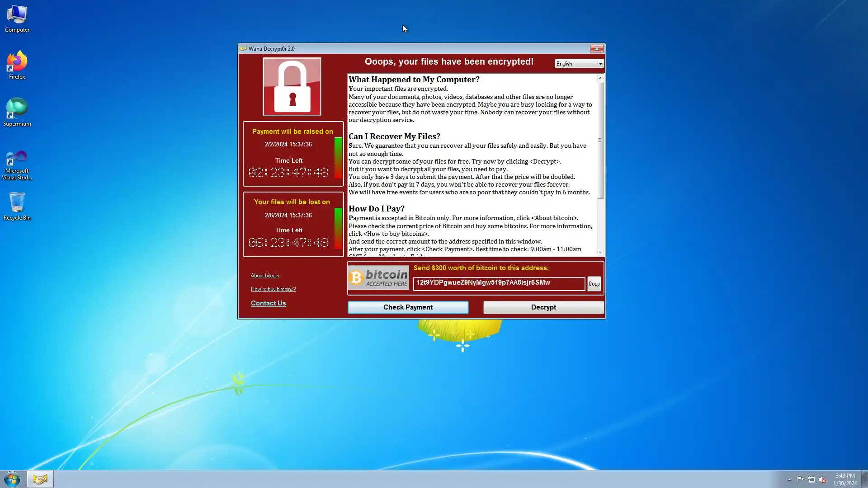Open the About bitcoin link
868x488 pixels.
tap(265, 276)
